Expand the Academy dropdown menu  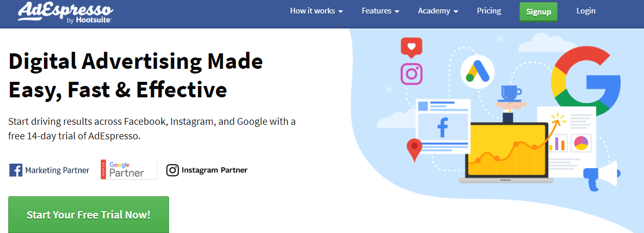click(x=438, y=11)
